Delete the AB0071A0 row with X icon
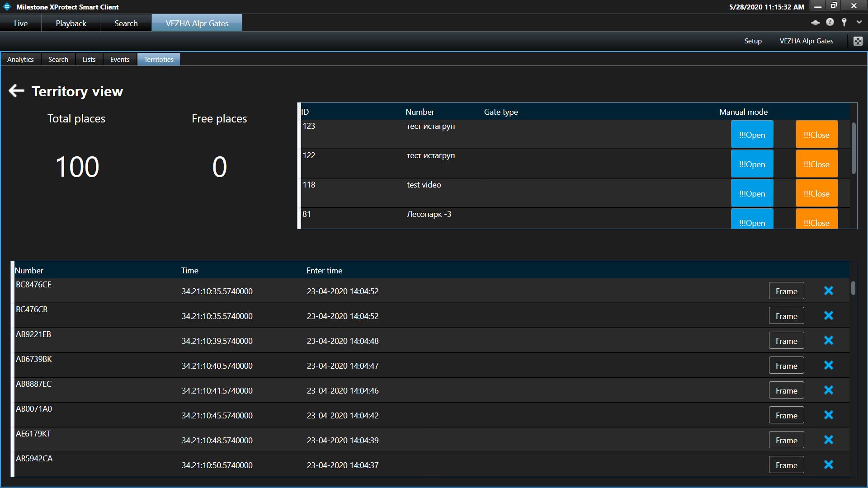This screenshot has width=868, height=488. (x=828, y=415)
